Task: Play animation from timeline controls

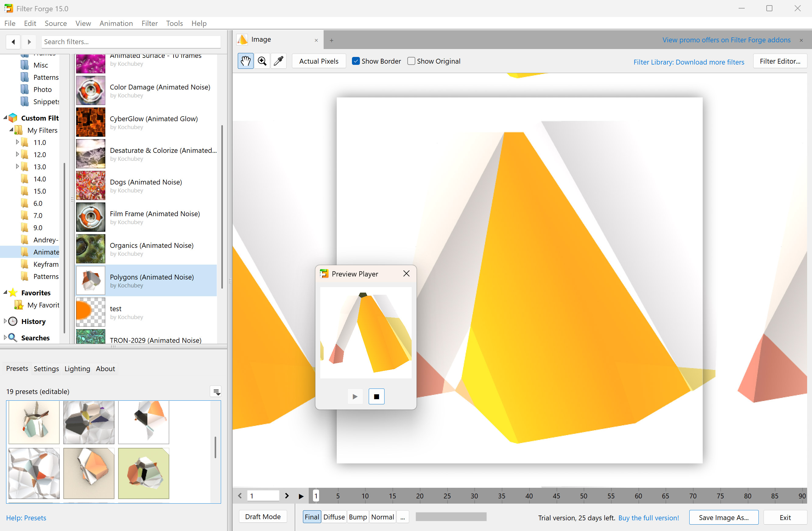Action: [301, 496]
